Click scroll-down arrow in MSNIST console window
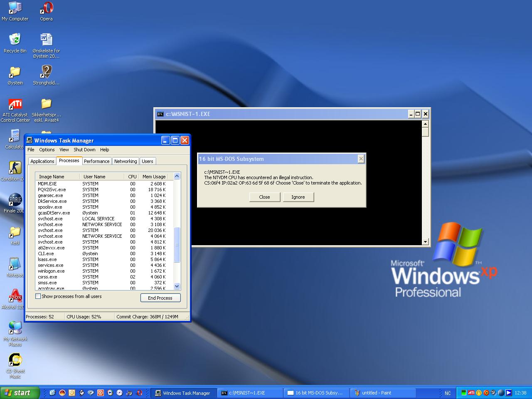 click(425, 241)
